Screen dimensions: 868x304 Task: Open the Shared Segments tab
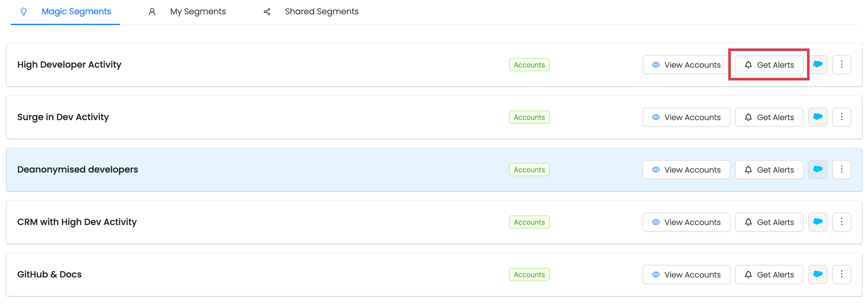tap(321, 12)
